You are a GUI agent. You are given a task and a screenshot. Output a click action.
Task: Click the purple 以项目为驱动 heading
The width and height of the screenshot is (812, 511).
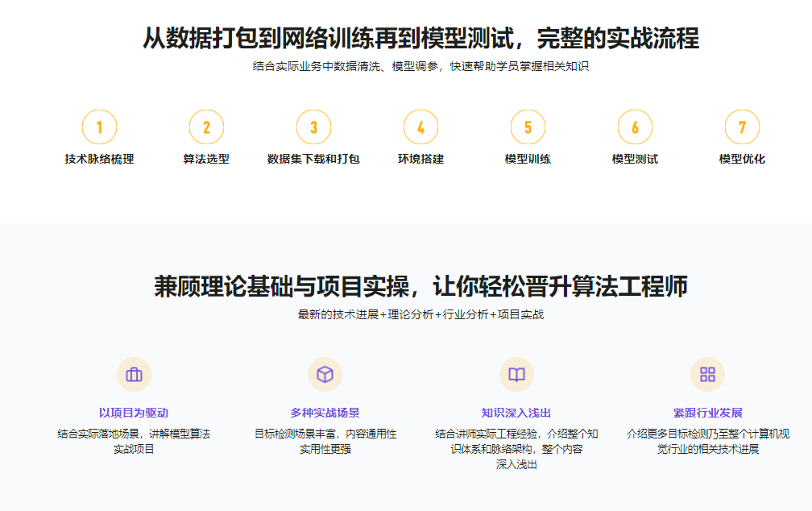[134, 413]
